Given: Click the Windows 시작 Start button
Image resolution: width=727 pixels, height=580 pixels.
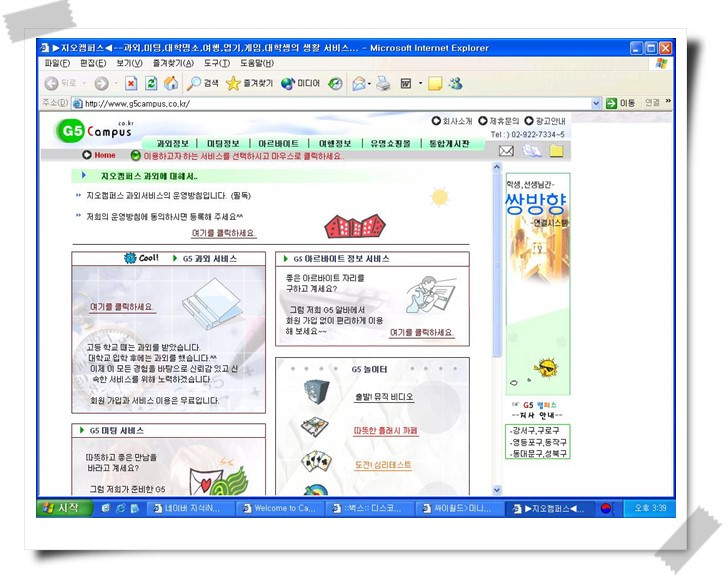Looking at the screenshot, I should [x=64, y=508].
